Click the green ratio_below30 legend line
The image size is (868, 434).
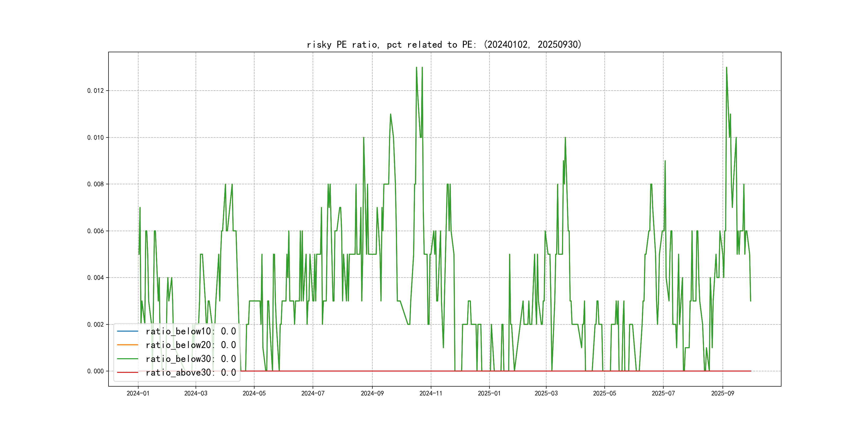click(127, 359)
